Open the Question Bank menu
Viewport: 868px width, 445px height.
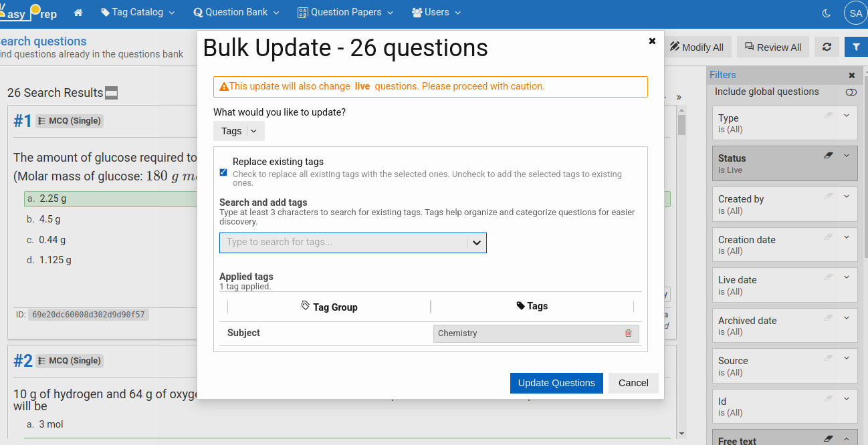[235, 12]
